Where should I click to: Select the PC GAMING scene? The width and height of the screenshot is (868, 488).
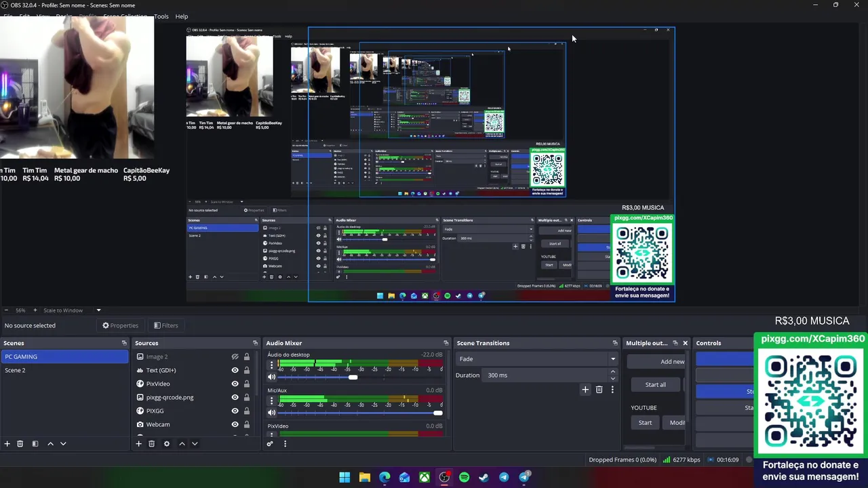tap(64, 357)
